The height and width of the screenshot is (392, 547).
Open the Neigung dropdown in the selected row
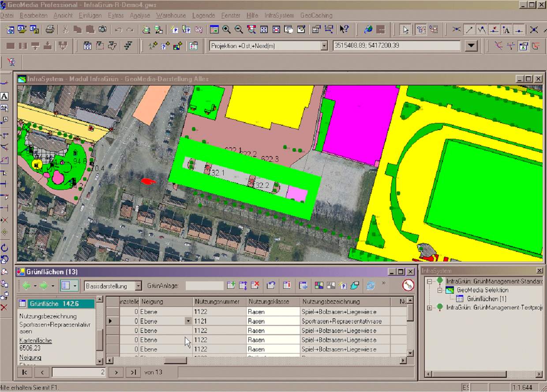coord(188,321)
